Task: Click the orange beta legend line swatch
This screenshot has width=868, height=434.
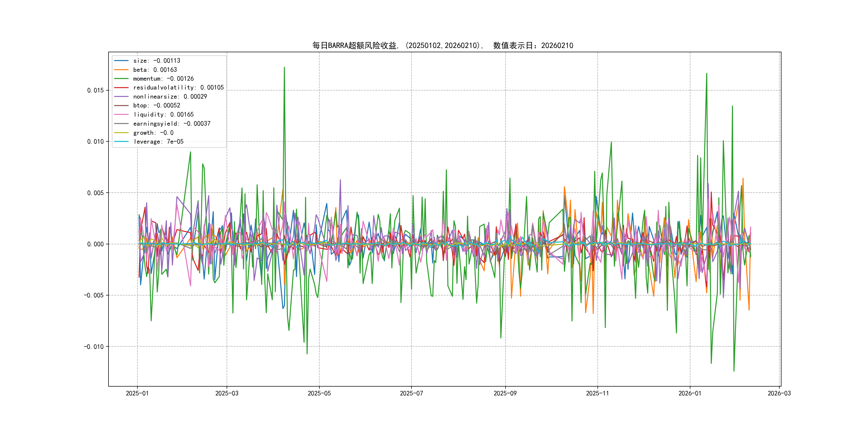Action: click(x=121, y=70)
